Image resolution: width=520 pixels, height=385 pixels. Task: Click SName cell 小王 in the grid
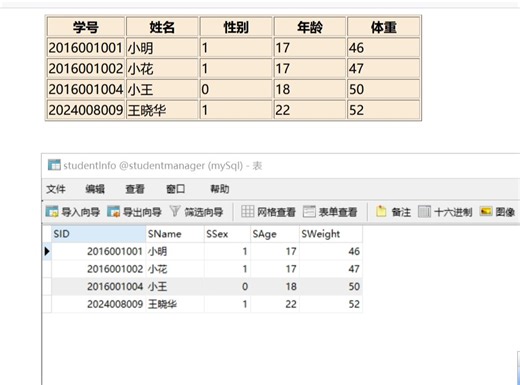[x=175, y=286]
